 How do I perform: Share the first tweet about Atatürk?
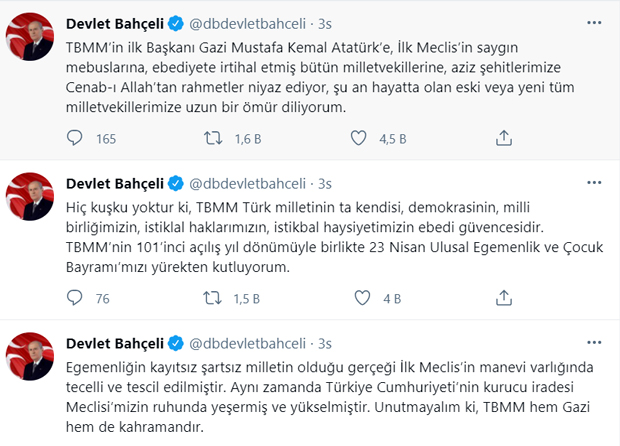pos(504,138)
